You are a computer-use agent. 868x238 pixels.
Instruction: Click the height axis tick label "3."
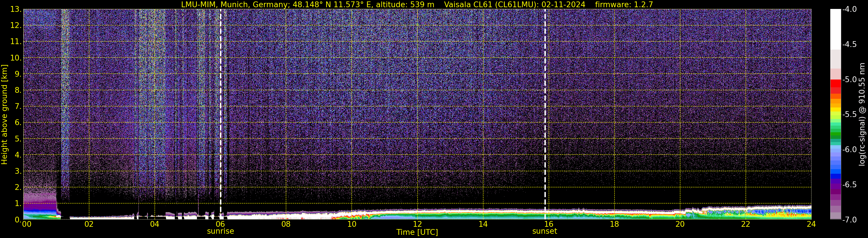(x=18, y=171)
